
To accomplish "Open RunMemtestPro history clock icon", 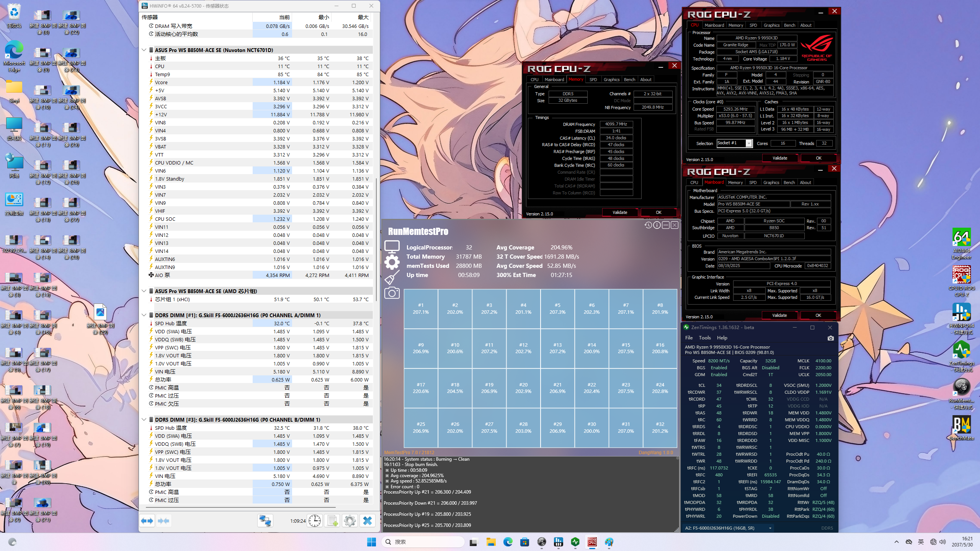I will click(648, 225).
